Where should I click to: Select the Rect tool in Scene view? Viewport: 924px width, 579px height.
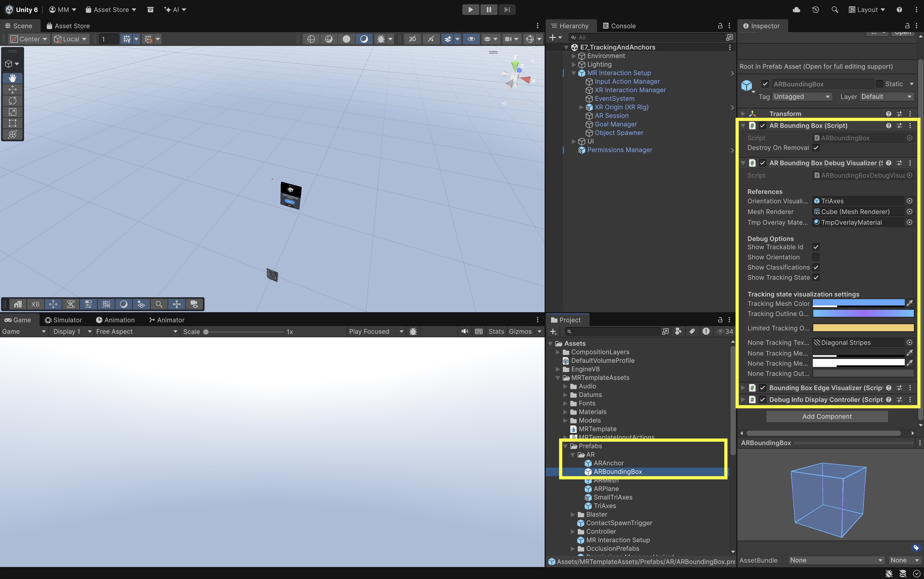click(x=12, y=123)
